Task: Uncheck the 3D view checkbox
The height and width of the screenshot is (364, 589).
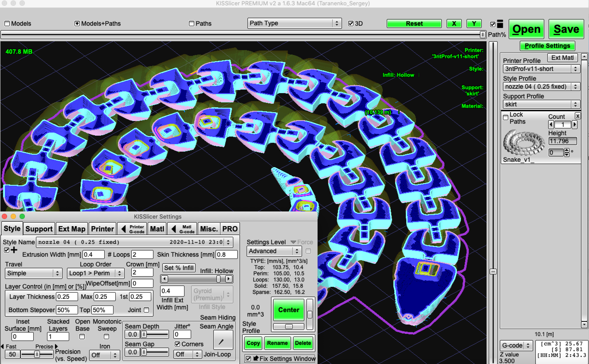Action: [x=351, y=23]
